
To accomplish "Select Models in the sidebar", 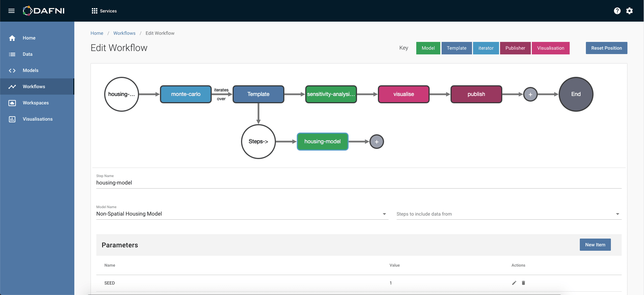I will click(x=30, y=70).
